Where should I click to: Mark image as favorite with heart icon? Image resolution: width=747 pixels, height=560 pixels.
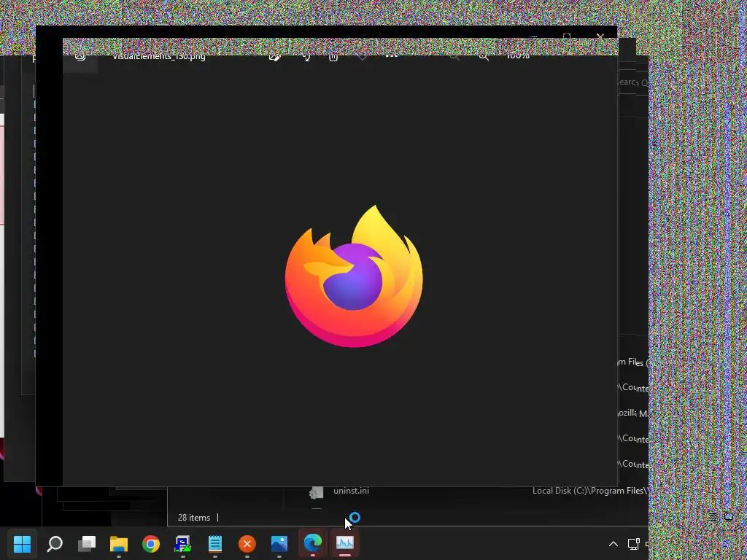pos(363,57)
